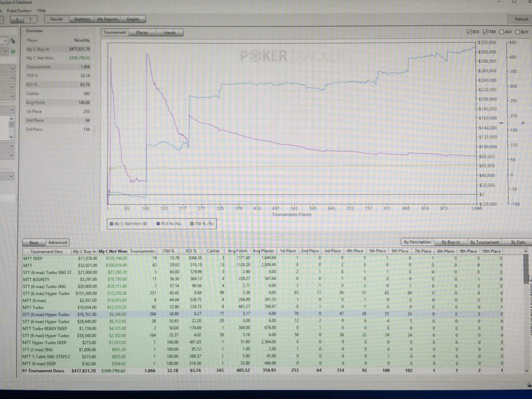Open the My Reports tab
Viewport: 532px width, 399px height.
[108, 19]
